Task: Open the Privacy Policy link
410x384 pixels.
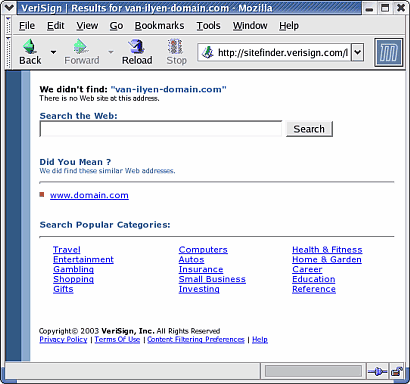Action: point(63,339)
